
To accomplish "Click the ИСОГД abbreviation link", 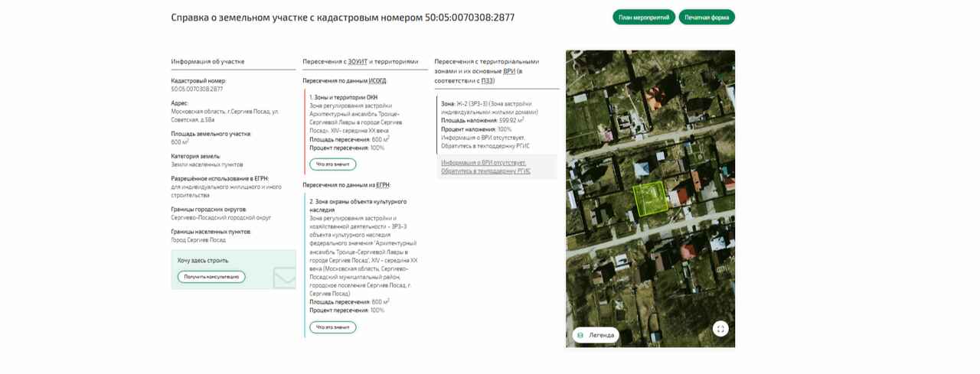I will coord(377,80).
